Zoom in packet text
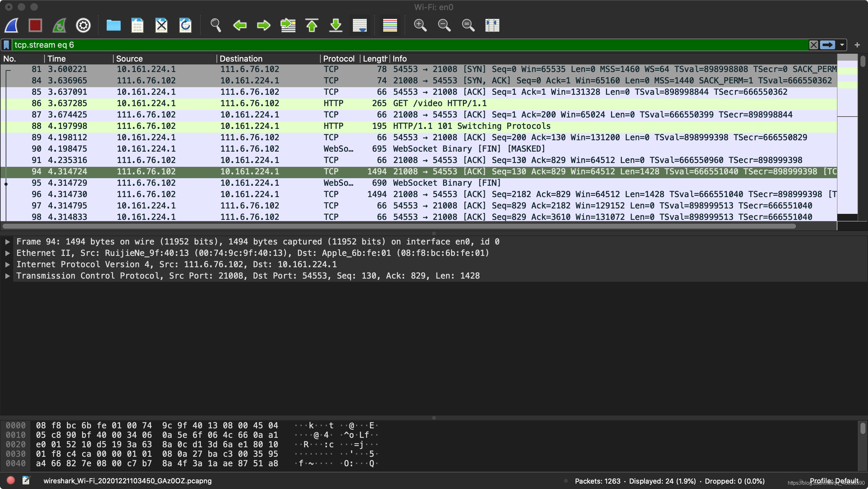The width and height of the screenshot is (868, 489). [420, 25]
